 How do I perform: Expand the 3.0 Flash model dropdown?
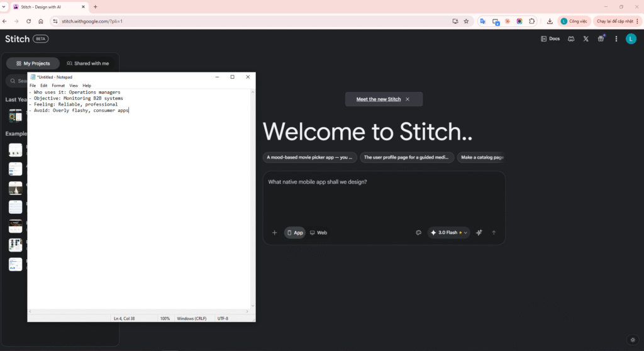tap(449, 233)
